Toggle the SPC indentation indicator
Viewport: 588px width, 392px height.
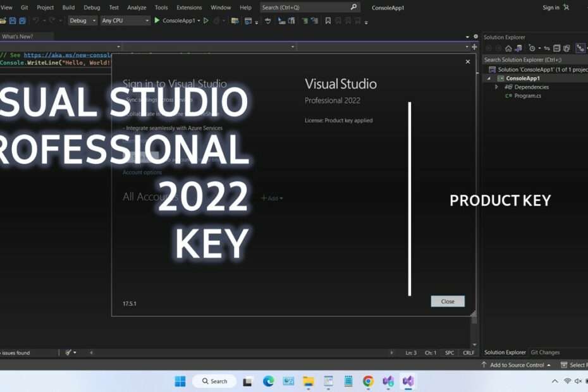click(450, 353)
